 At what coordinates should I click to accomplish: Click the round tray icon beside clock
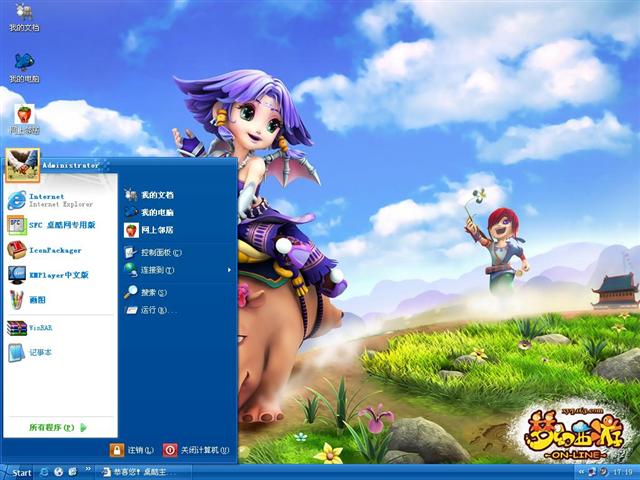point(603,472)
